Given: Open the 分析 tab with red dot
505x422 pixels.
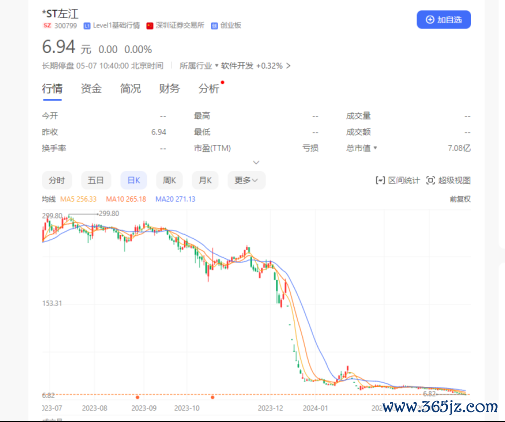Looking at the screenshot, I should 209,89.
